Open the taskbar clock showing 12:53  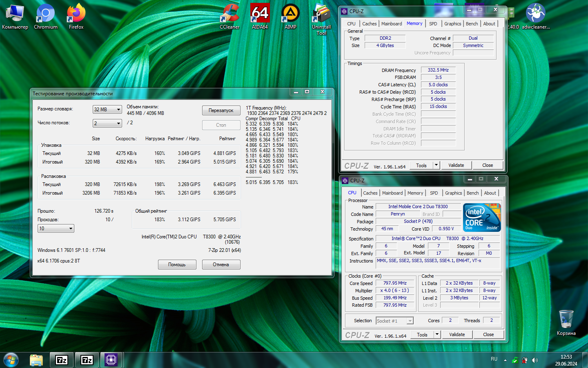point(566,360)
